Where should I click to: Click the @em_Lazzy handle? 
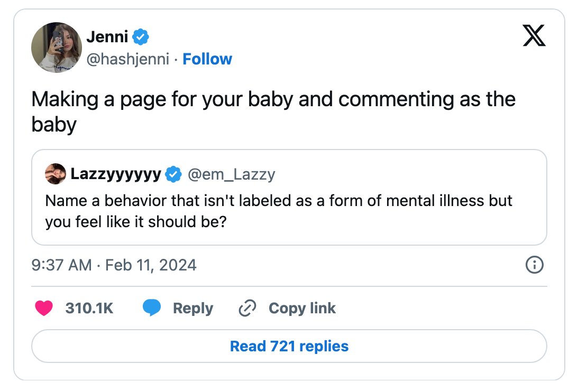coord(232,174)
